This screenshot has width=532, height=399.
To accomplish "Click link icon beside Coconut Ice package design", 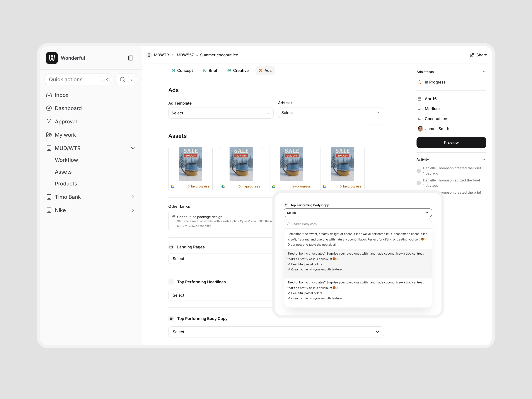I will click(x=173, y=217).
